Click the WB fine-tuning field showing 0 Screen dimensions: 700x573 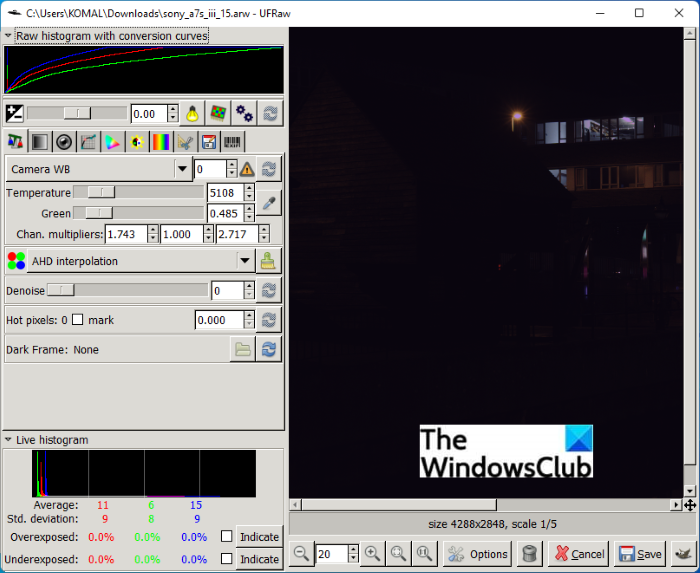tap(211, 169)
